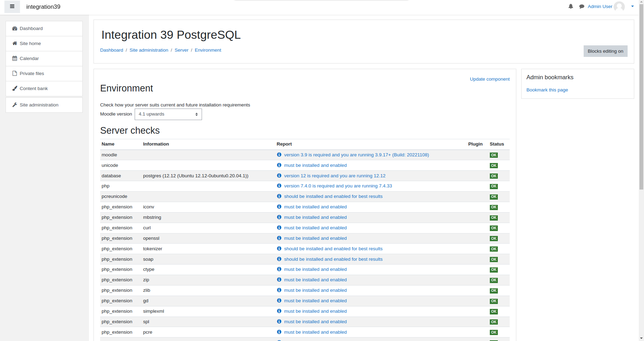The height and width of the screenshot is (341, 644).
Task: Click the info icon in mbstring row
Action: (279, 217)
